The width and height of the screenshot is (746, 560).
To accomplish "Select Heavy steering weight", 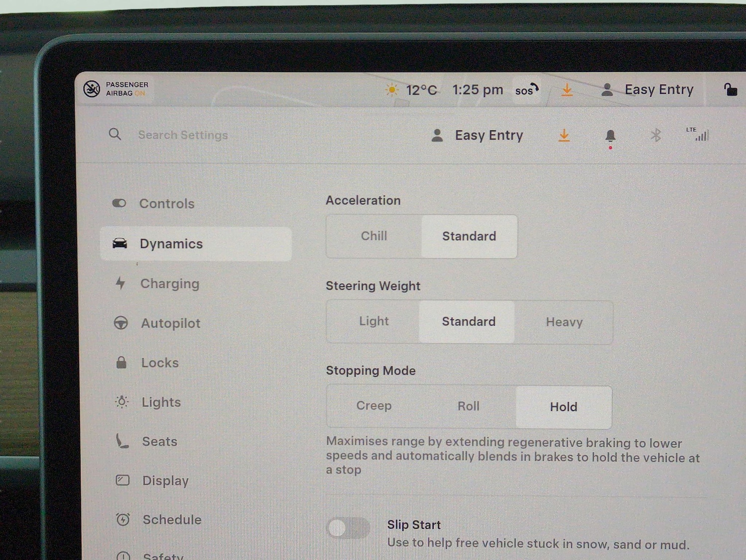I will click(564, 322).
